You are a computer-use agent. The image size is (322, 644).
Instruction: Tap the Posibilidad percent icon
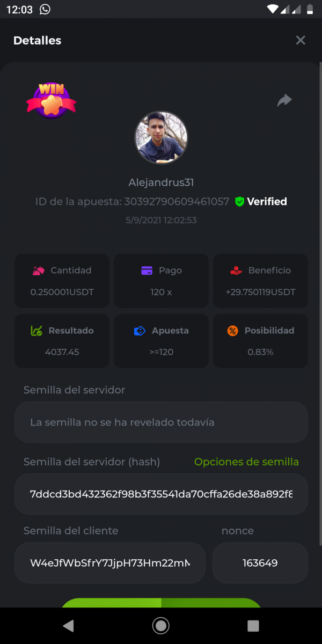coord(232,331)
